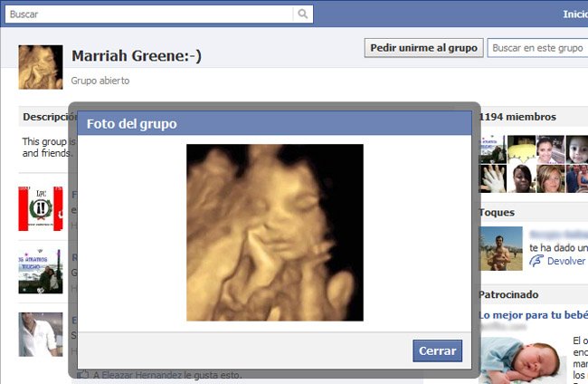The height and width of the screenshot is (384, 588).
Task: Click the thumbs-up like icon
Action: 83,375
